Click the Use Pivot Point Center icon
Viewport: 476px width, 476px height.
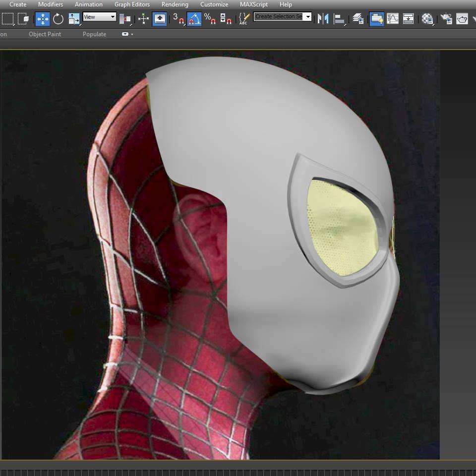pos(125,19)
